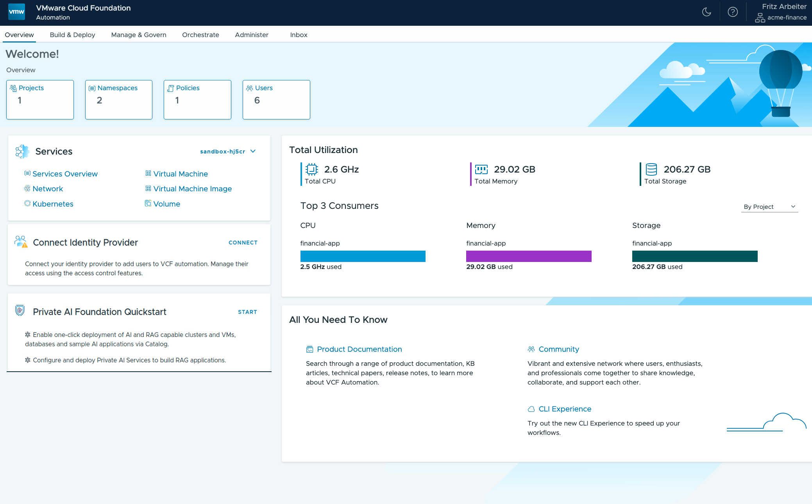
Task: Click the acme-finance organization icon
Action: pos(760,18)
